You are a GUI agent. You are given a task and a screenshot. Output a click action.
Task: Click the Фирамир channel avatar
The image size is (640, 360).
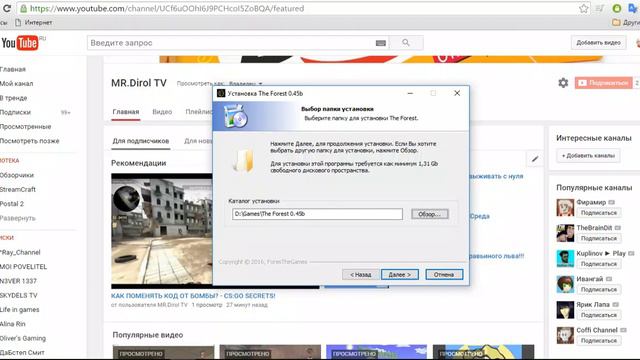(x=565, y=207)
